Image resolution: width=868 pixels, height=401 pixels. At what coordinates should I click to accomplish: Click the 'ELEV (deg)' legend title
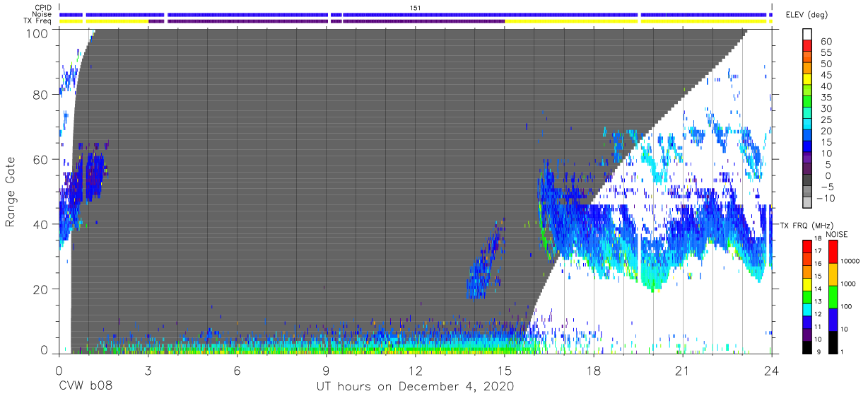pos(808,14)
